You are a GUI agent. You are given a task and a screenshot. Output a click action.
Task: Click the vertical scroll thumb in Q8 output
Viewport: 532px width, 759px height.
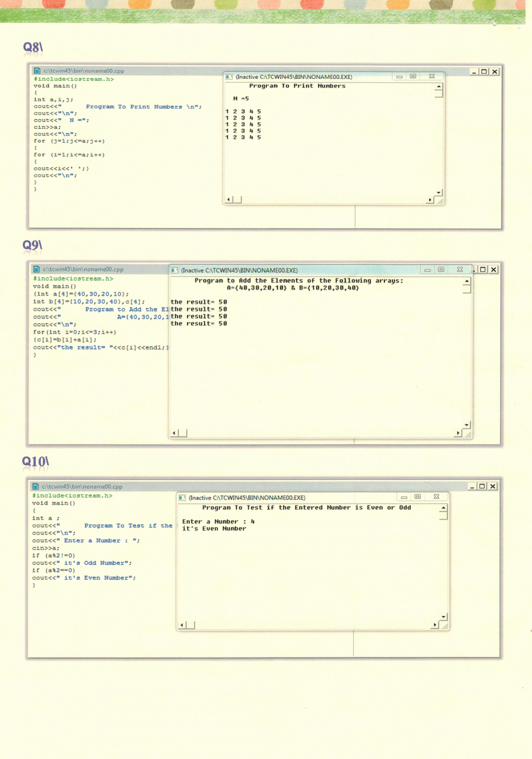[439, 94]
